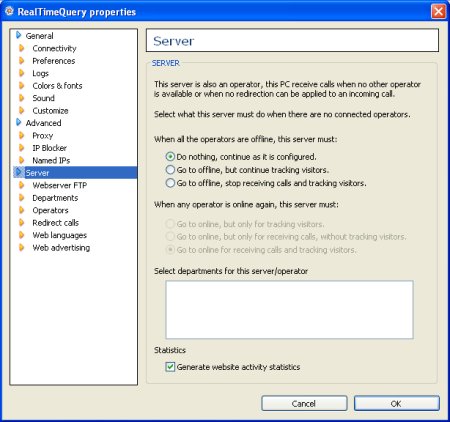Click the orange arrow icon beside Departments
Screen dimensions: 450x422
[x=22, y=198]
